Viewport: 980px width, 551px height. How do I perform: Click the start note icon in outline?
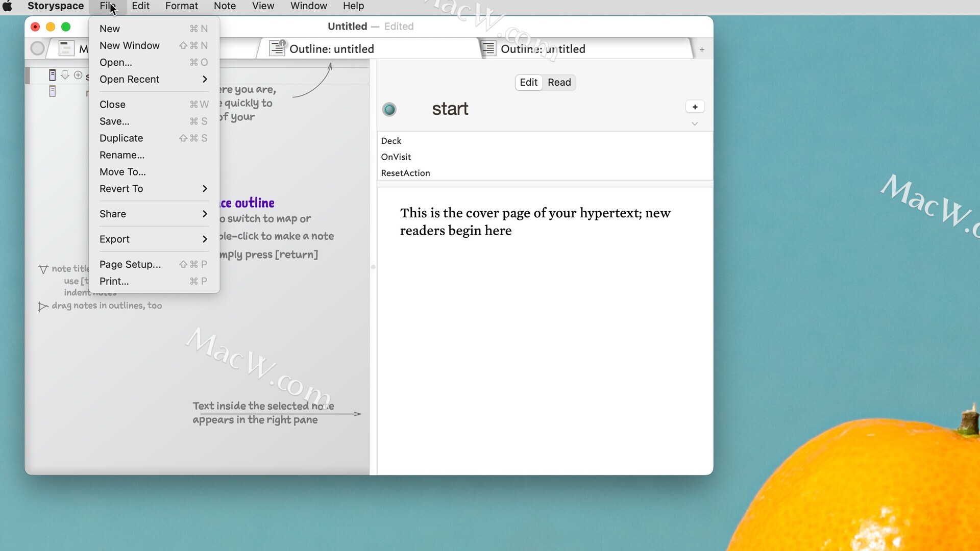pos(52,75)
